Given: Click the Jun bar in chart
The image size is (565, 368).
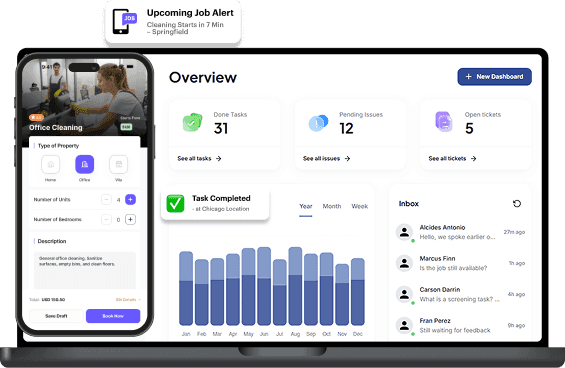Looking at the screenshot, I should [x=264, y=286].
